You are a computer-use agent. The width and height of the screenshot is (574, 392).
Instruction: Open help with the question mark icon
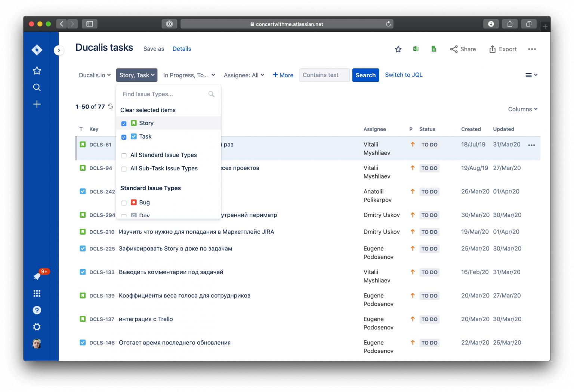coord(37,310)
